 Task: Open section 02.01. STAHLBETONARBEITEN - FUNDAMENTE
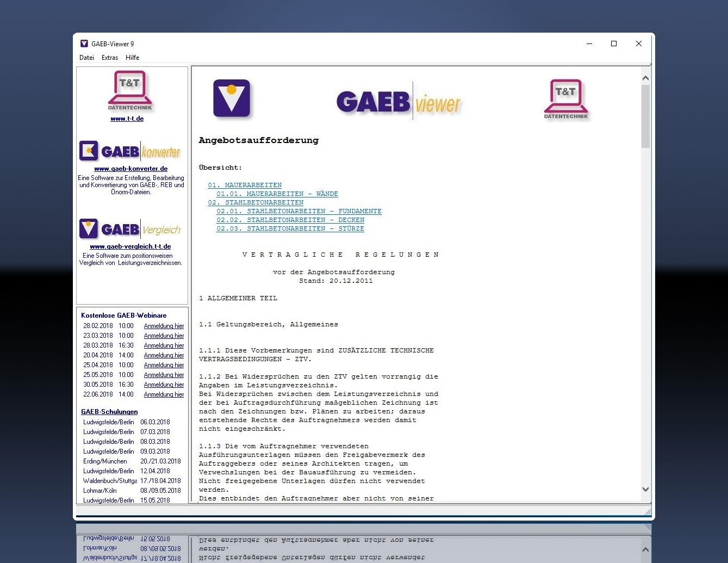point(299,211)
